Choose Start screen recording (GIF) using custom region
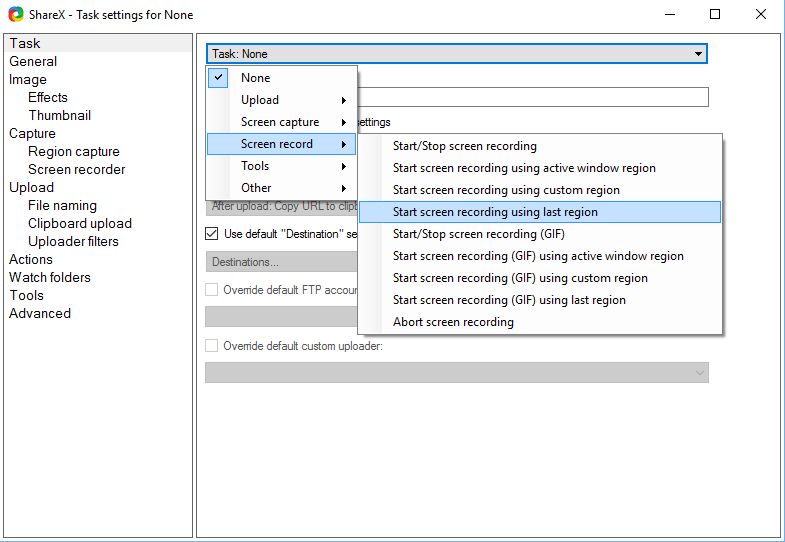 [x=540, y=278]
